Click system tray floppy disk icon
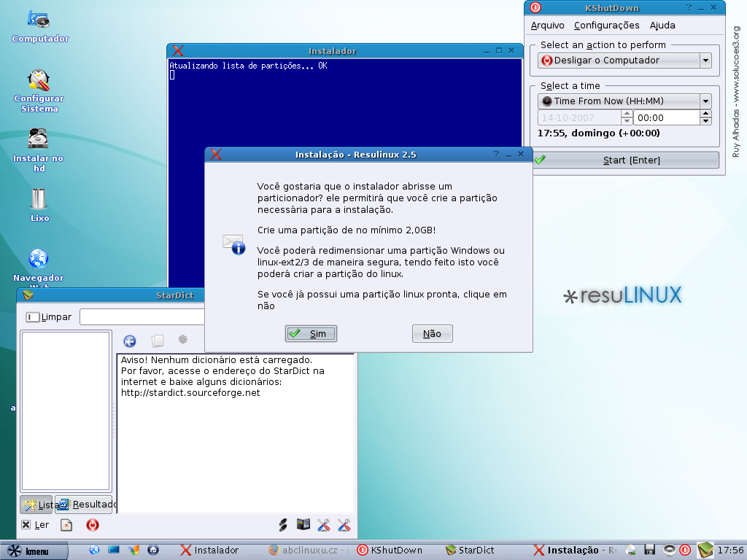 (650, 550)
